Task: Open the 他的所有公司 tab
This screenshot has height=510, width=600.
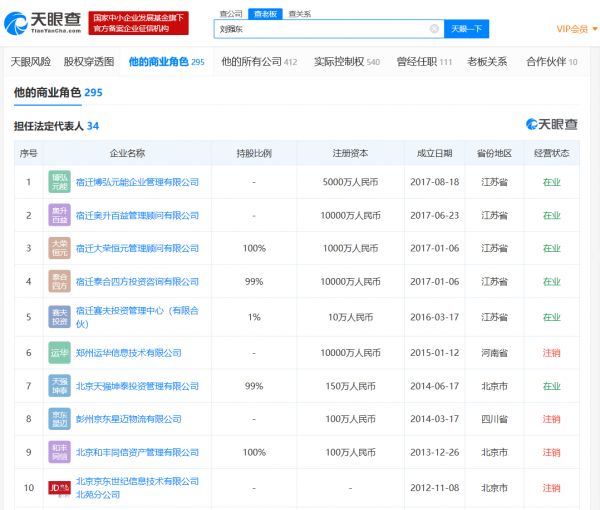Action: tap(258, 62)
